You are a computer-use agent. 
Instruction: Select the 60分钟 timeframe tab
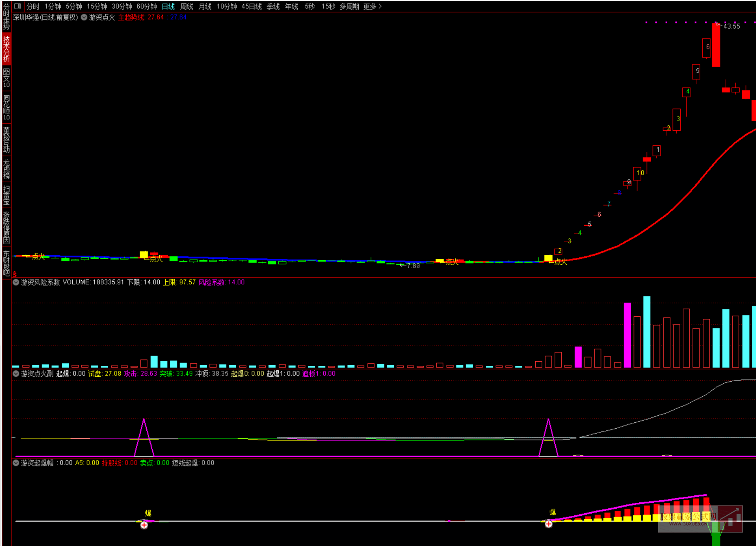tap(146, 6)
